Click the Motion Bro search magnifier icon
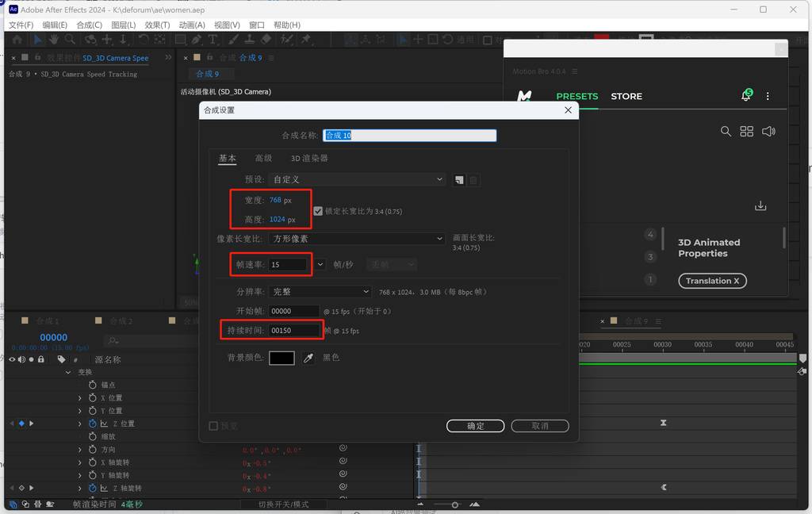 coord(726,132)
